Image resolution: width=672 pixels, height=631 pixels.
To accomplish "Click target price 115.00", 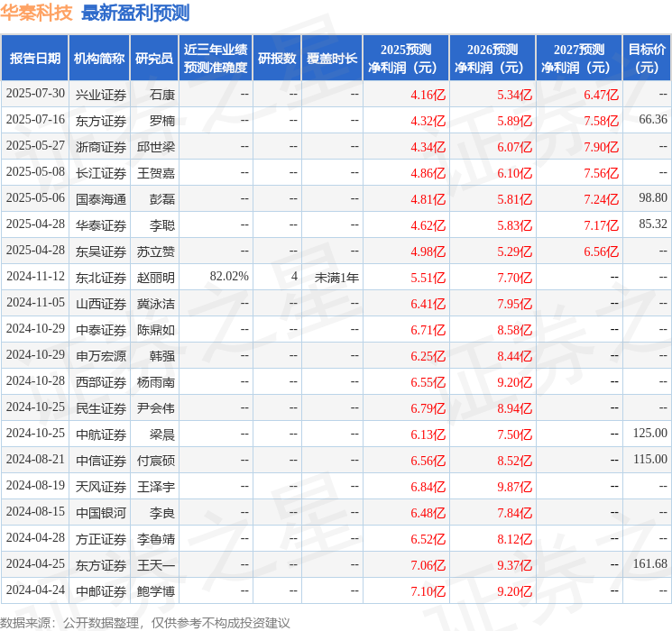I will pos(650,459).
